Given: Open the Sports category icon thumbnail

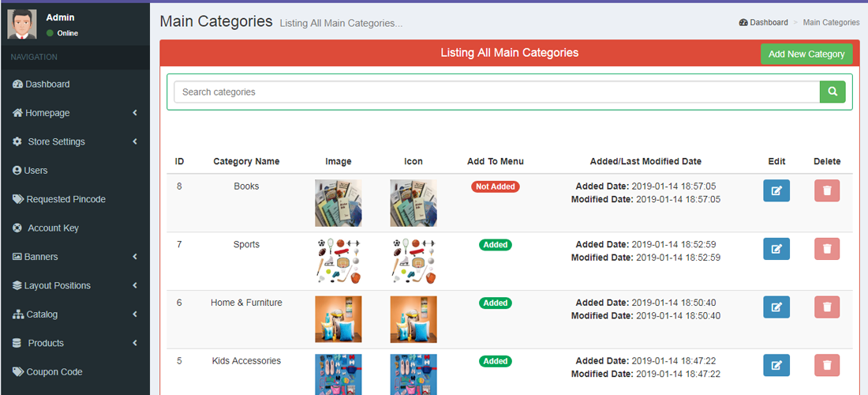Looking at the screenshot, I should pyautogui.click(x=413, y=261).
